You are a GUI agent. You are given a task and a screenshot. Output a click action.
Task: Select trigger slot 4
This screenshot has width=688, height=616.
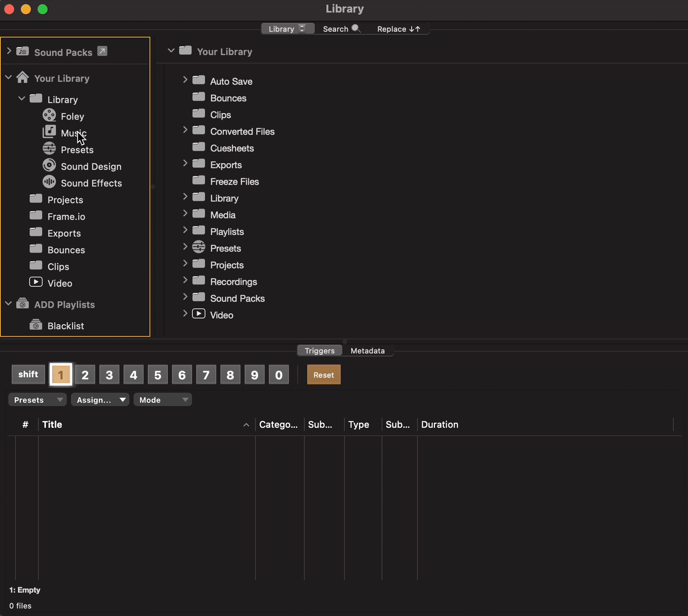click(x=134, y=374)
